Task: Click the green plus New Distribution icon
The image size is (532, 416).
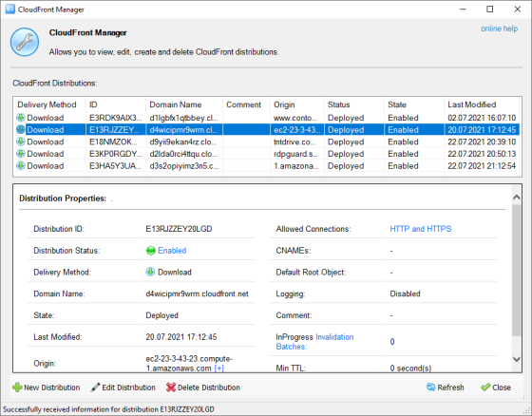Action: 17,388
